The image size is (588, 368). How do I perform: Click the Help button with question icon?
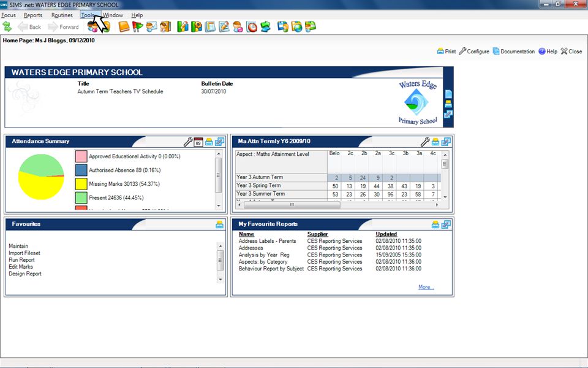pyautogui.click(x=548, y=52)
